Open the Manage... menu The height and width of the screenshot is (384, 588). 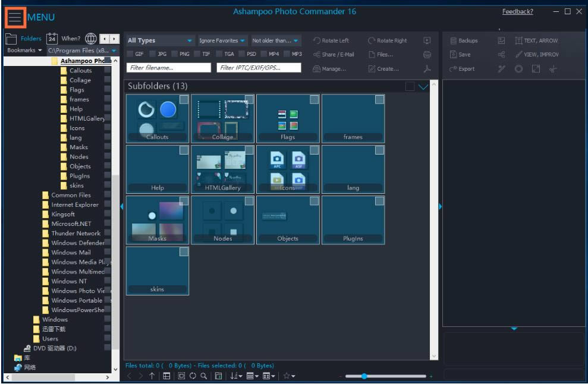click(x=329, y=69)
